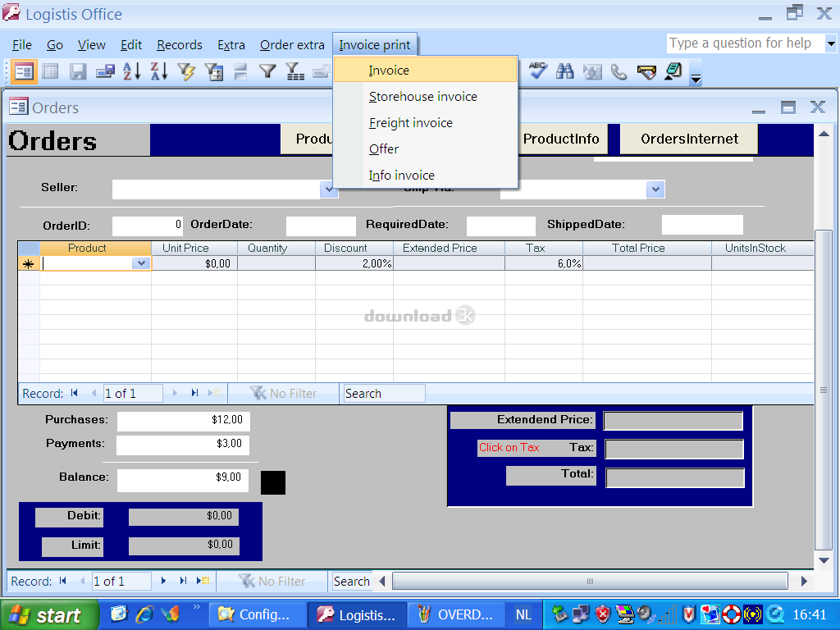Viewport: 840px width, 630px height.
Task: Click the black color box beside Balance
Action: (x=273, y=482)
